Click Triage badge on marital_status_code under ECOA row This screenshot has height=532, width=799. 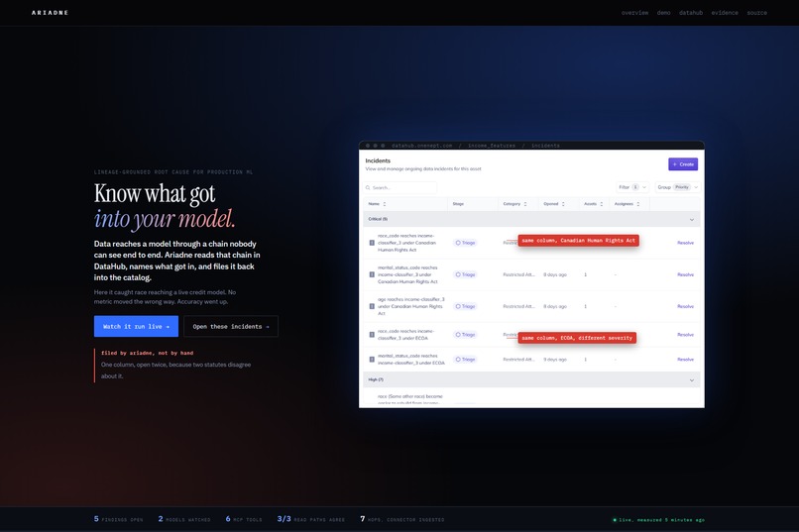pyautogui.click(x=465, y=360)
